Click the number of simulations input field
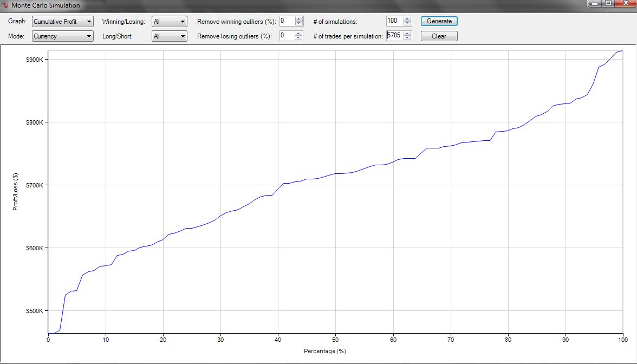637x364 pixels. pyautogui.click(x=394, y=21)
